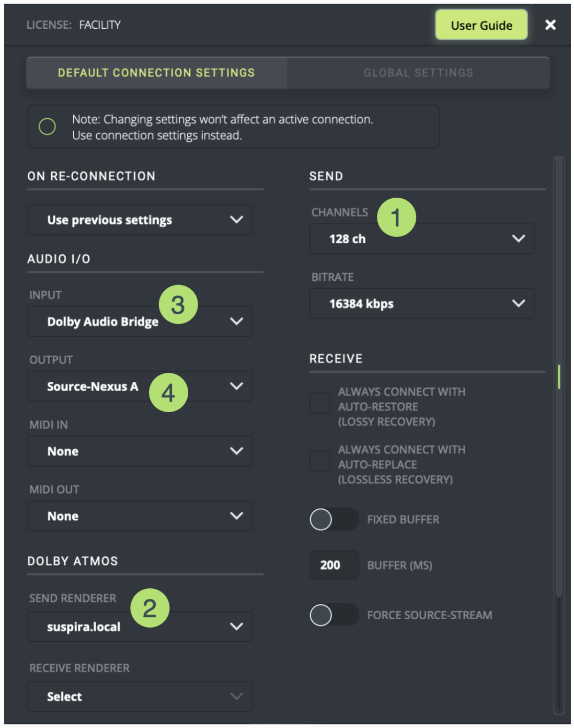Enable auto-restore lossy recovery checkbox
Viewport: 574px width, 728px height.
tap(320, 403)
